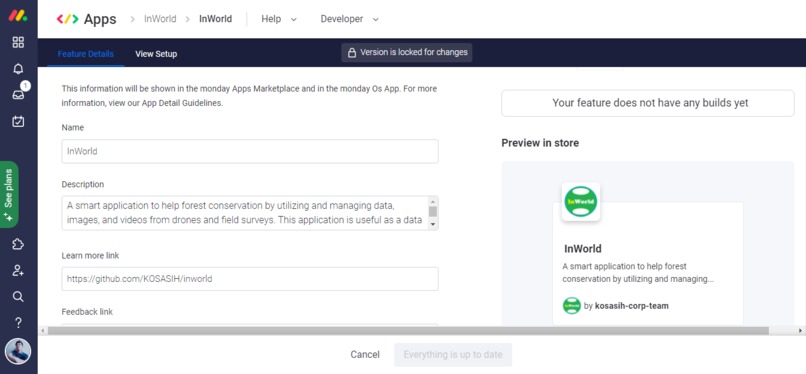Go to first InWorld breadcrumb link
Viewport: 806px width, 374px height.
click(160, 19)
